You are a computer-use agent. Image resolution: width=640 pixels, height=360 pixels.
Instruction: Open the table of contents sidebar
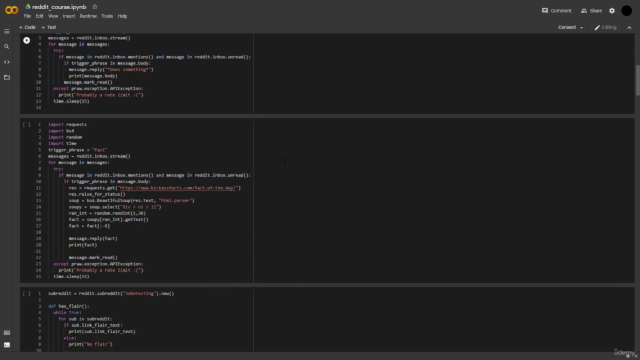[x=7, y=31]
